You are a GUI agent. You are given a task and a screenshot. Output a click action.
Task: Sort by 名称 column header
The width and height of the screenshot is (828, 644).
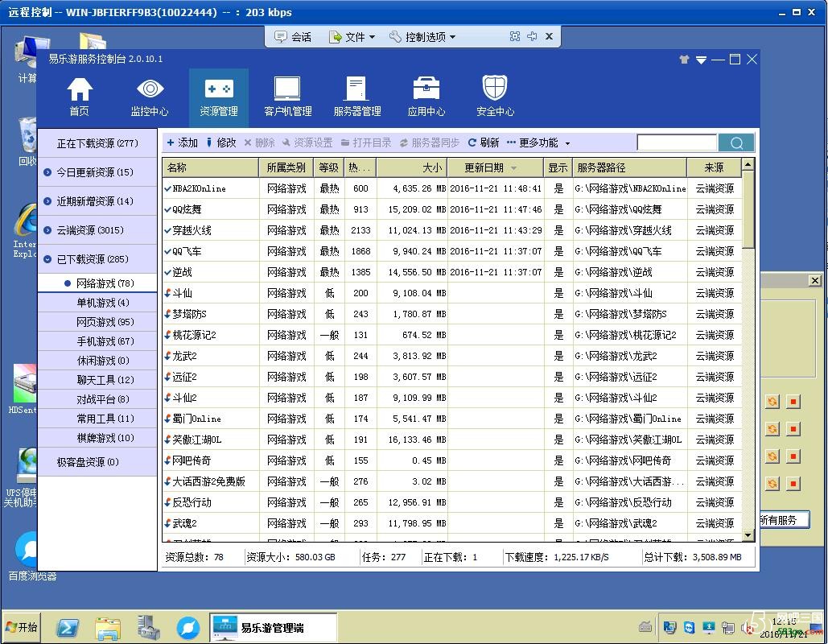click(x=211, y=167)
